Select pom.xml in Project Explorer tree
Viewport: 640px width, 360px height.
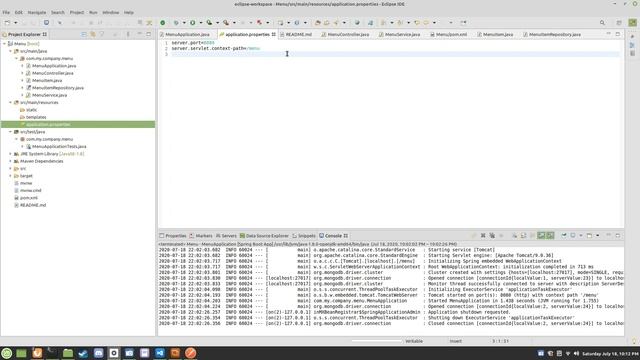coord(29,198)
